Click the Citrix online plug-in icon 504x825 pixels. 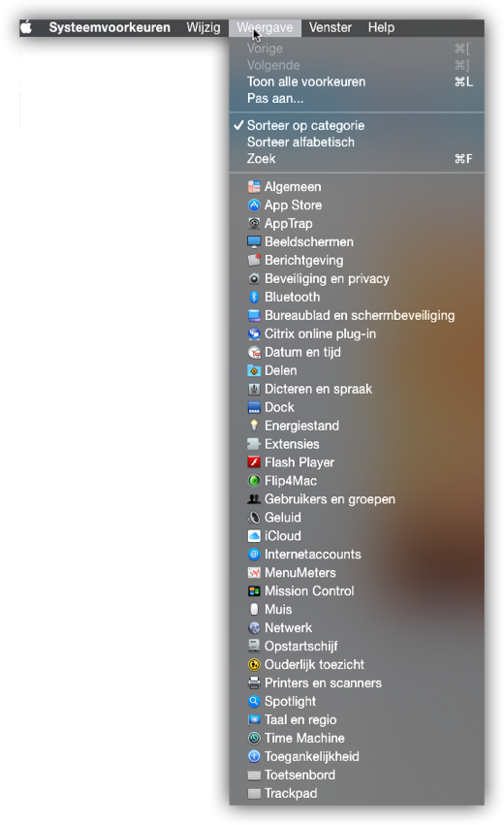(x=254, y=333)
